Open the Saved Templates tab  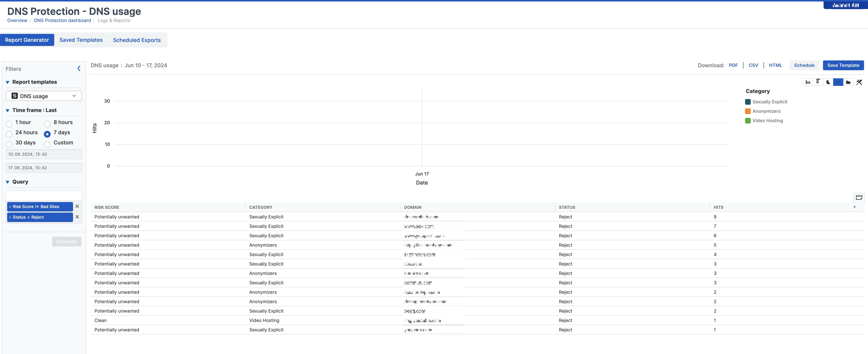(81, 40)
